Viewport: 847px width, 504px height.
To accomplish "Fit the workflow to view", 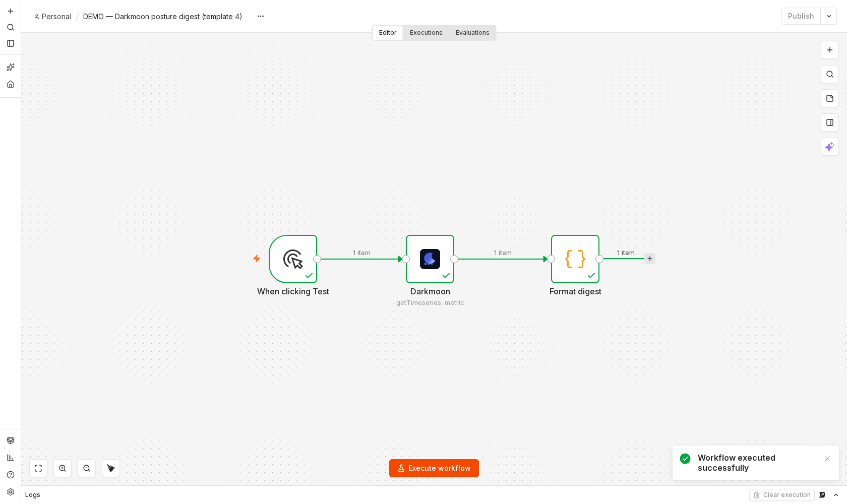I will [38, 468].
